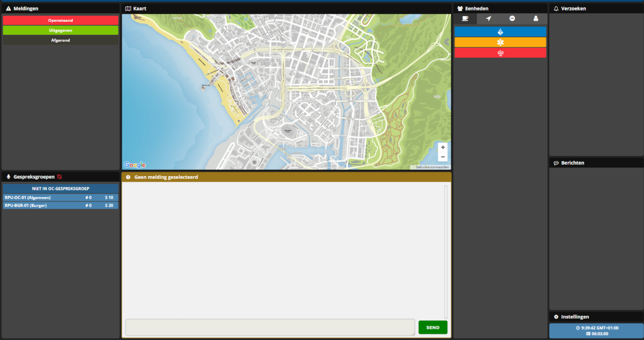Open the navigation arrow tab in Eenheden
The image size is (644, 340).
[489, 19]
